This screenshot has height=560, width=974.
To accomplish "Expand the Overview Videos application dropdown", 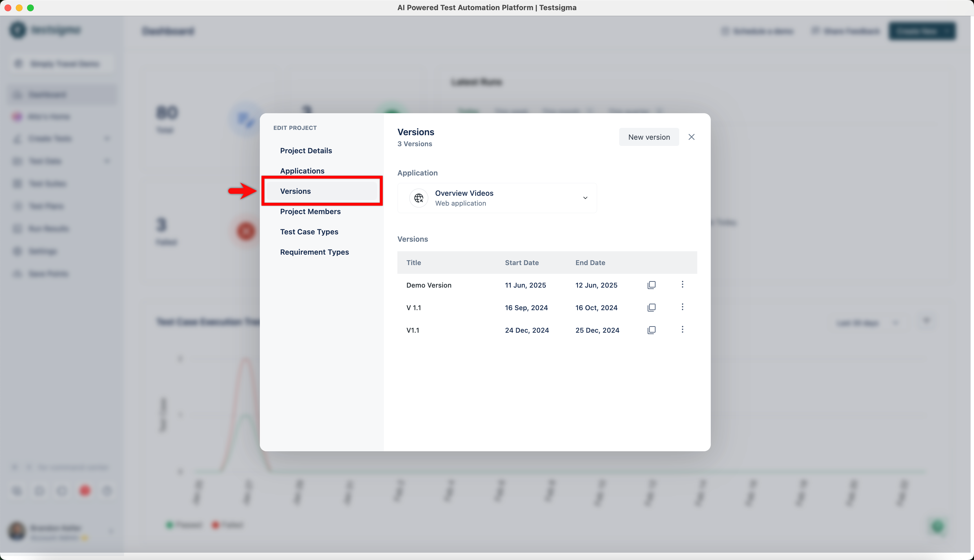I will click(x=585, y=198).
